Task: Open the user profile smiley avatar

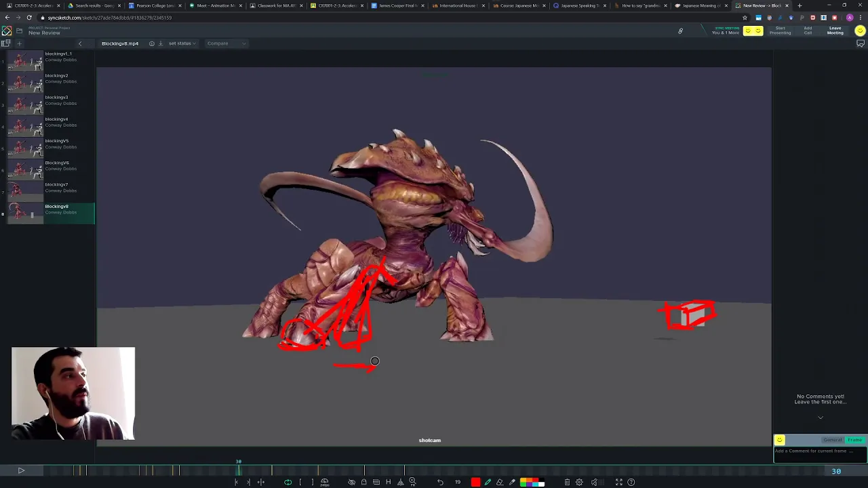Action: 860,30
